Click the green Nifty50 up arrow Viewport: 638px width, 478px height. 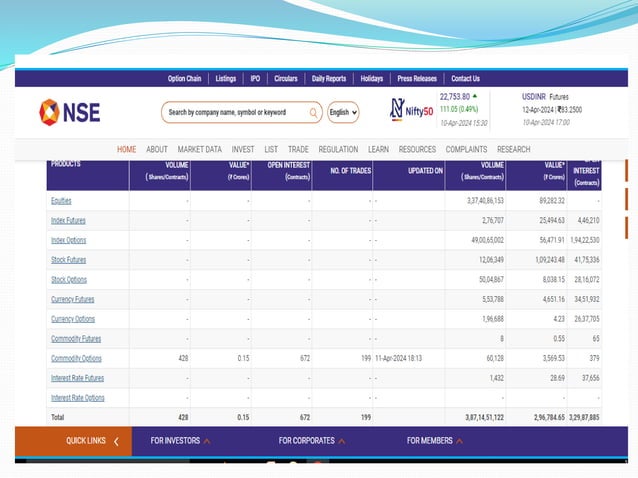[475, 97]
